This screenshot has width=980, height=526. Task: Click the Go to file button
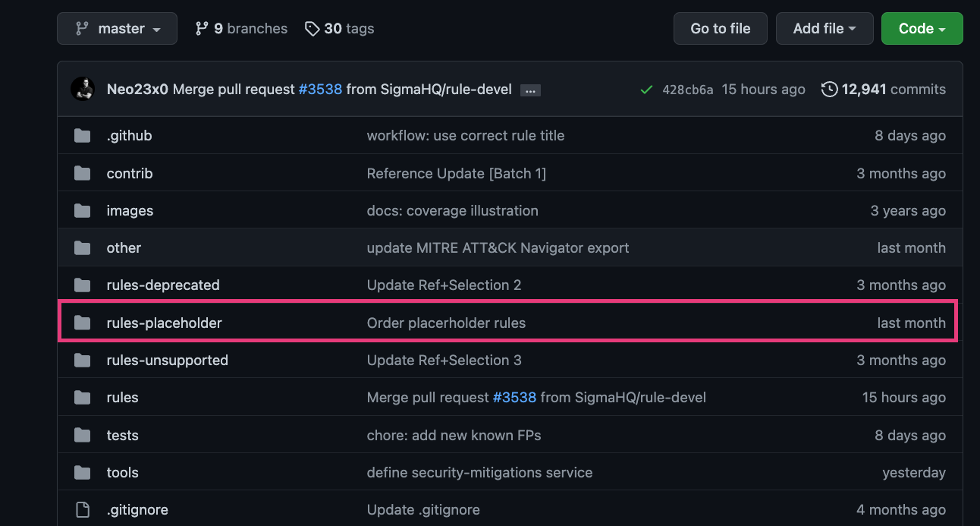tap(720, 28)
